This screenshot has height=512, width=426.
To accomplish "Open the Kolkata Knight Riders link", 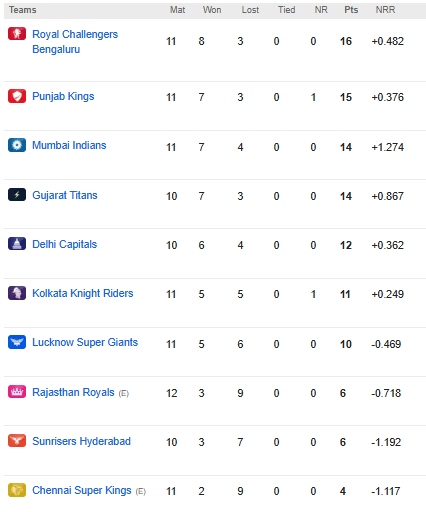I will [83, 293].
